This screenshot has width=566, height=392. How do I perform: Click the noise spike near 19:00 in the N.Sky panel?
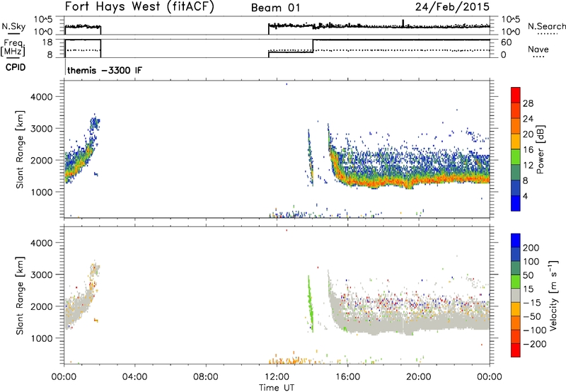403,23
